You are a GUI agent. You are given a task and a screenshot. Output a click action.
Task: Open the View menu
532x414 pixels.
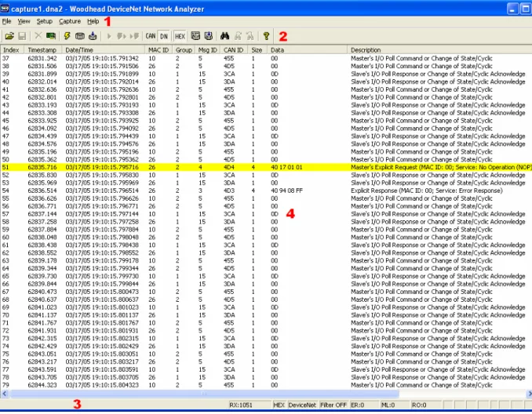coord(24,21)
